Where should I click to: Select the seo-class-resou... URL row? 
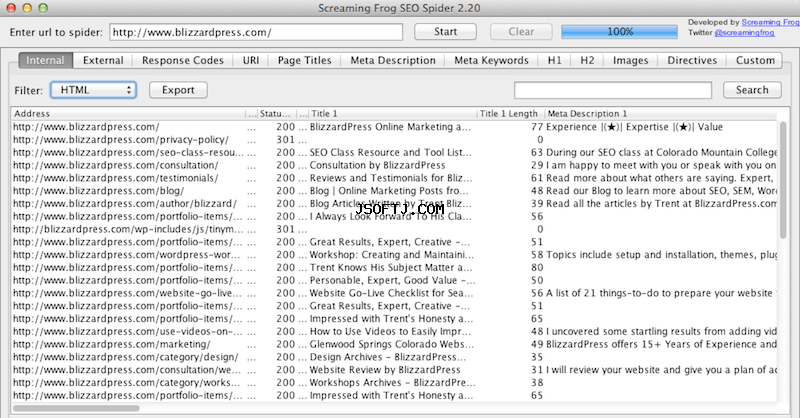coord(394,153)
